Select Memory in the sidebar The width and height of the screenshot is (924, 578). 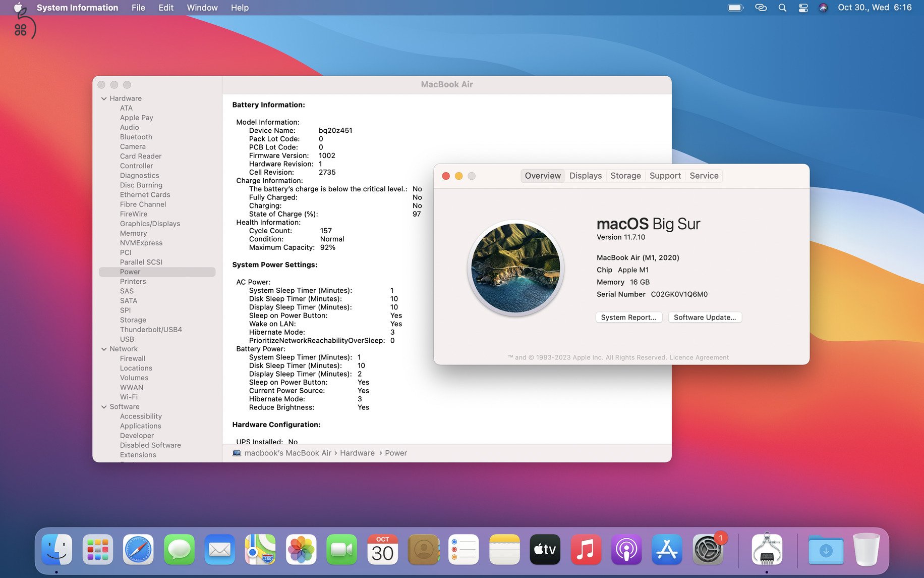pyautogui.click(x=133, y=233)
